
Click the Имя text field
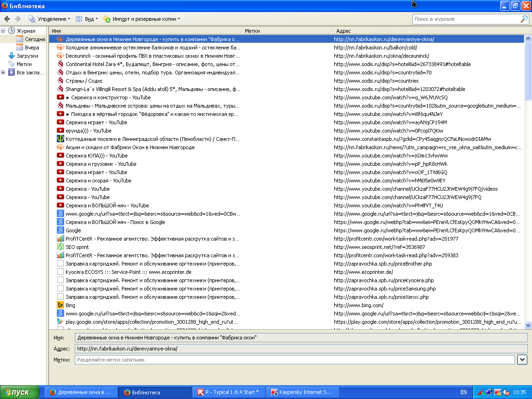[x=301, y=338]
